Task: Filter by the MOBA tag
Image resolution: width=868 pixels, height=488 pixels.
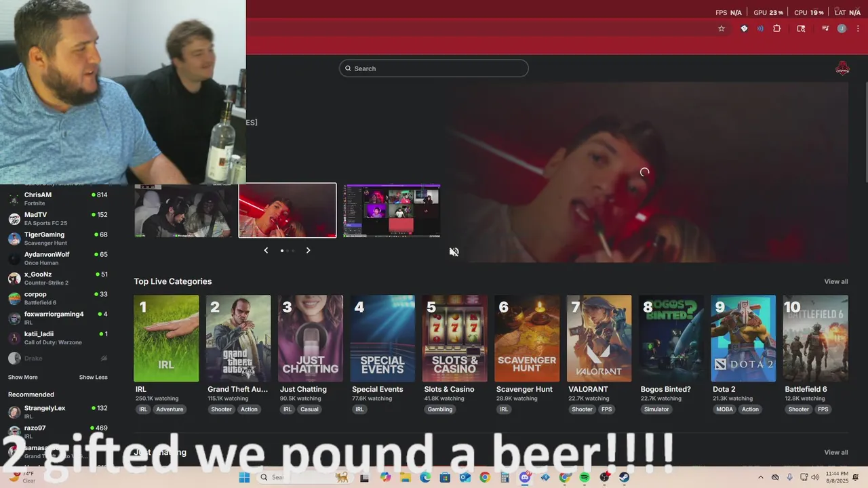Action: click(x=725, y=409)
